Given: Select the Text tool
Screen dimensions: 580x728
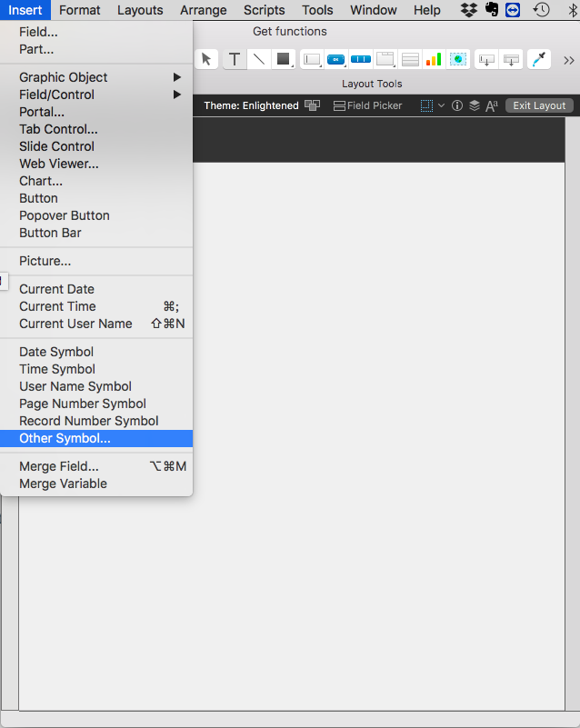Looking at the screenshot, I should 235,59.
